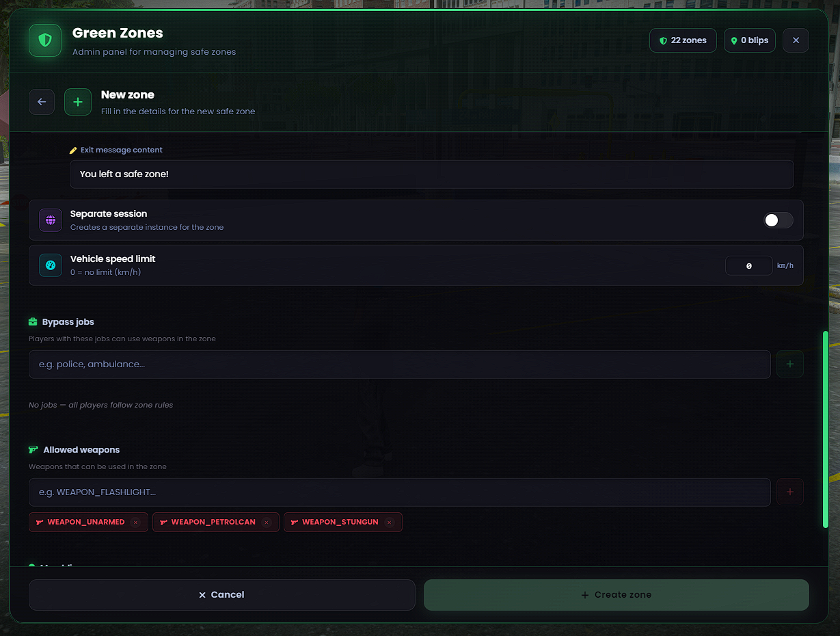Click the 'New zone' heading
Screen dimensions: 840x636
point(128,95)
